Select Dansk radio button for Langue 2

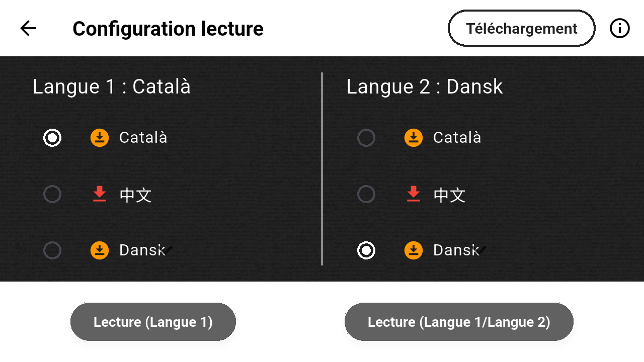coord(366,250)
